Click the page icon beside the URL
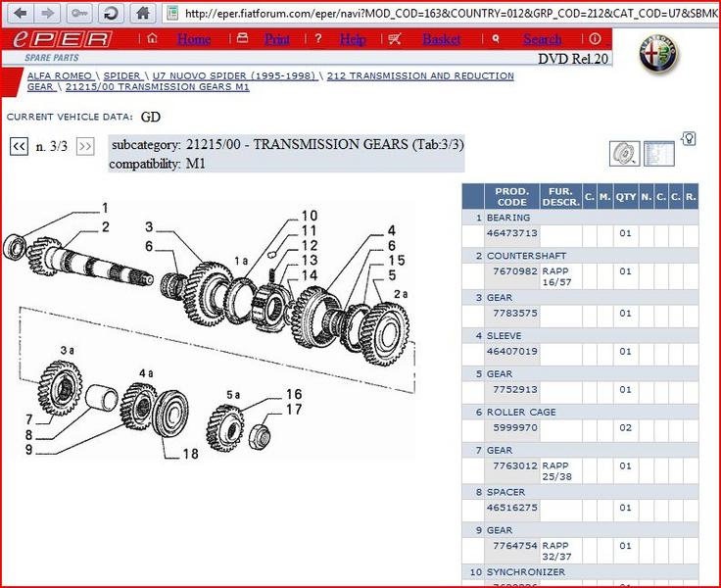Viewport: 721px width, 588px height. click(x=172, y=14)
